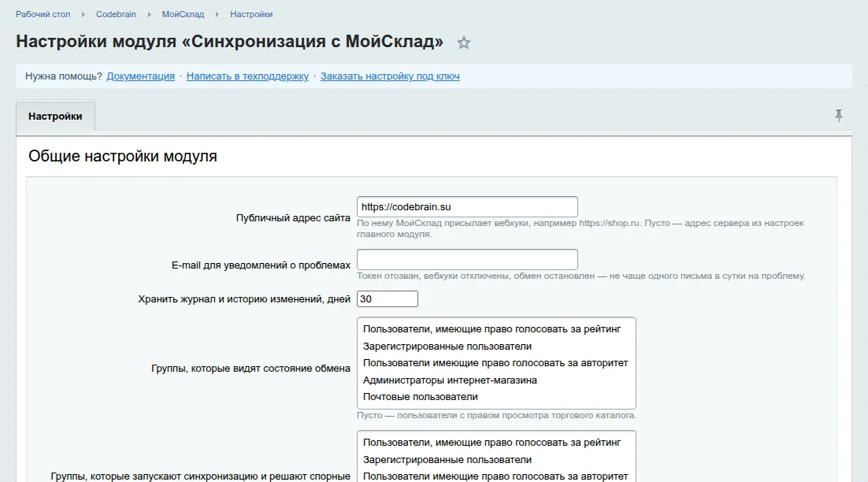868x482 pixels.
Task: Click Написать в техподдержку link
Action: point(247,76)
